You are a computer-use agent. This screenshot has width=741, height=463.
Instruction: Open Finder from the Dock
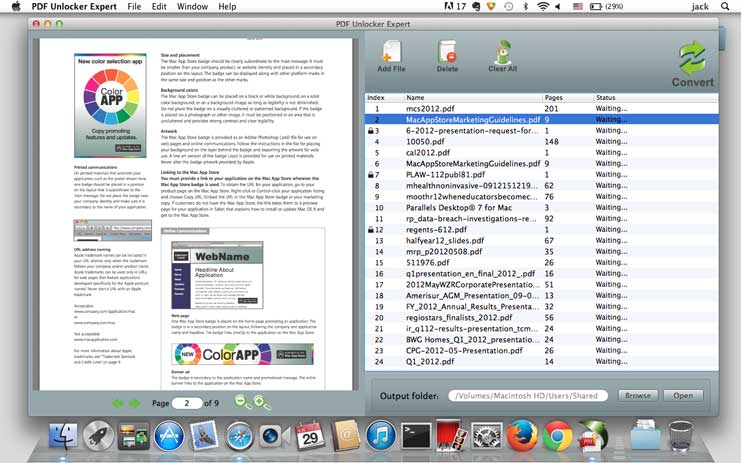63,436
